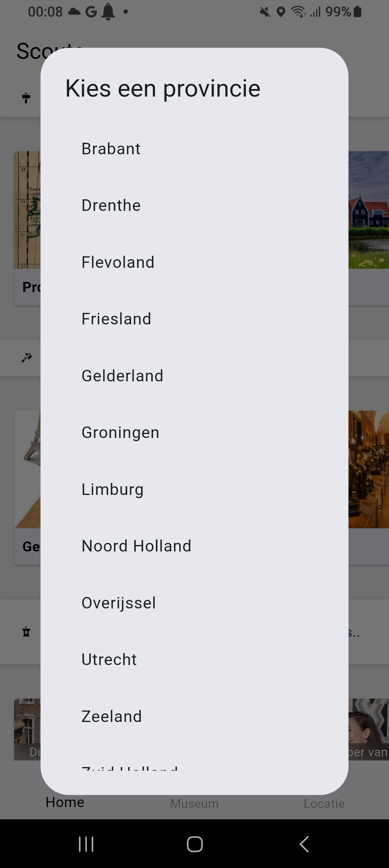
Task: Switch to the Museum tab
Action: (194, 804)
